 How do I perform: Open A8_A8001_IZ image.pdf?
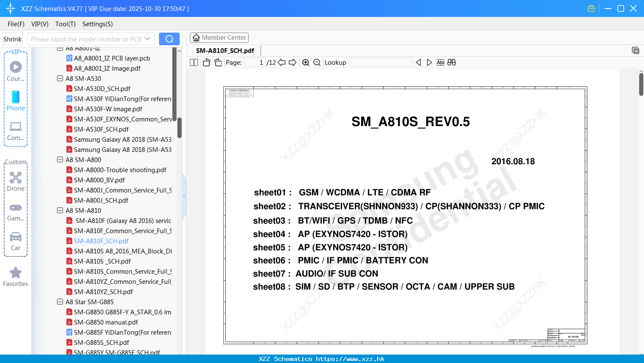point(107,68)
